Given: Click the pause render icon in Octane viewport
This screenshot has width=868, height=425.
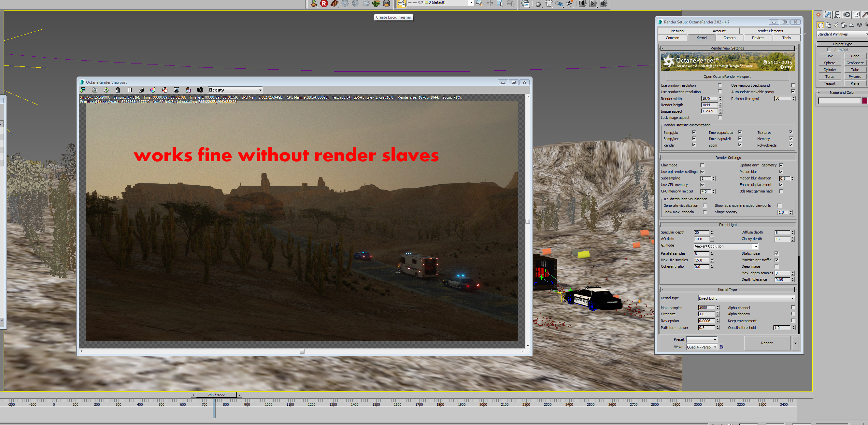Looking at the screenshot, I should point(129,90).
